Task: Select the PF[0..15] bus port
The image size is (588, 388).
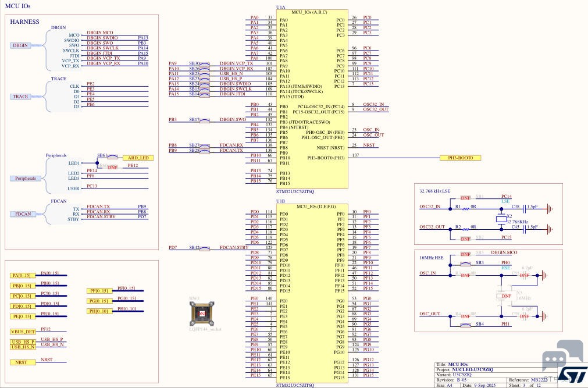Action: [x=100, y=291]
